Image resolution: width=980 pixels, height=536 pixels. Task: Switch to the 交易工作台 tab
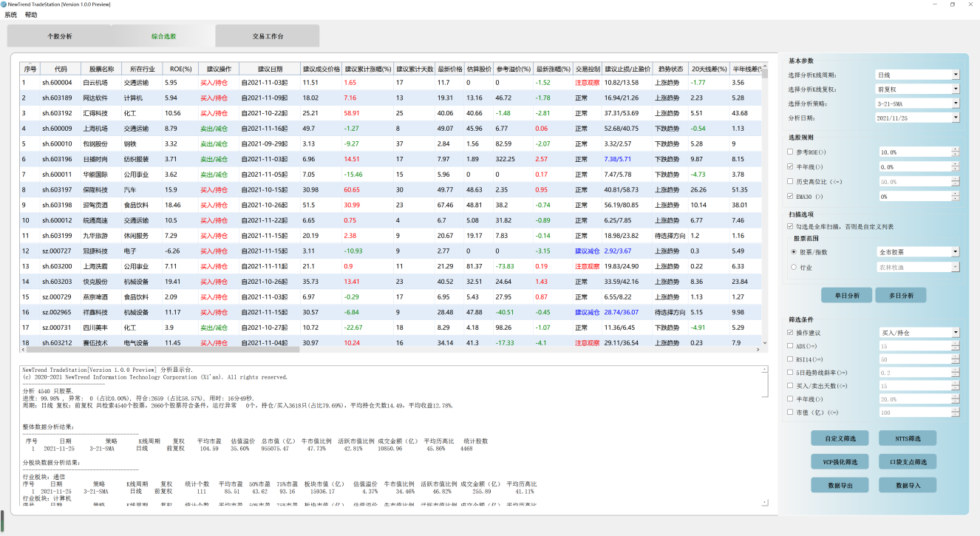267,35
